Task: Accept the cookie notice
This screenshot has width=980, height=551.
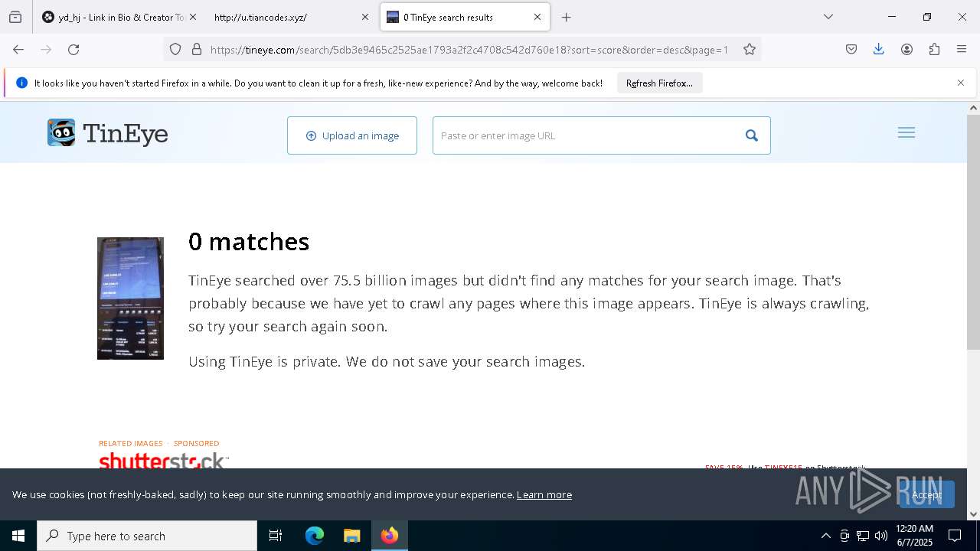Action: [927, 494]
